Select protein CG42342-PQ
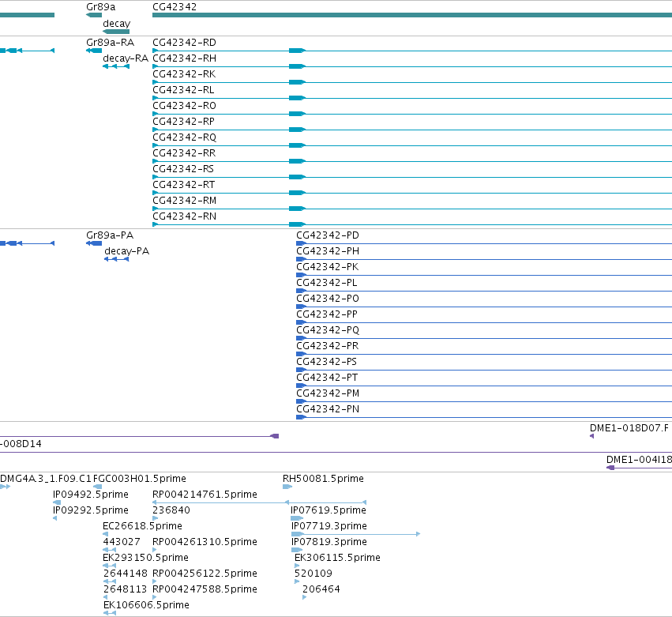This screenshot has width=672, height=617. (x=328, y=330)
